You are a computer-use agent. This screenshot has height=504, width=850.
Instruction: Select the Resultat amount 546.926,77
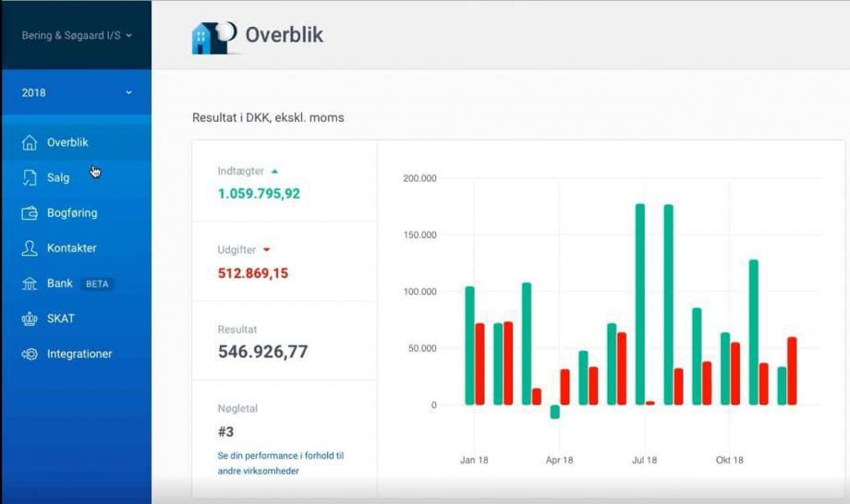(263, 352)
